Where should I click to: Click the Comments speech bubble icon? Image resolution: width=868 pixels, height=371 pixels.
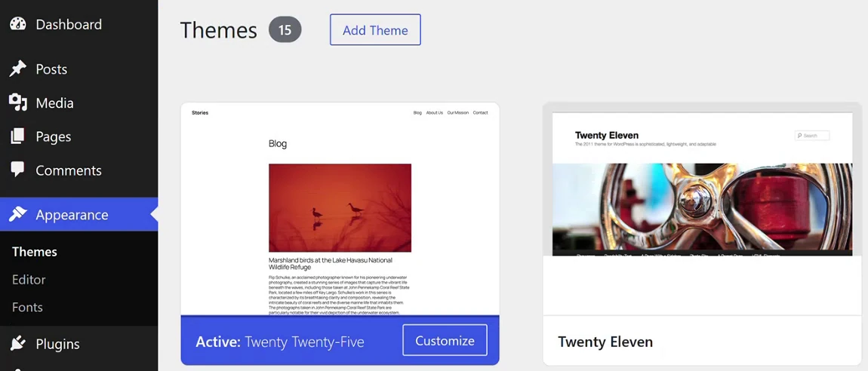coord(17,170)
